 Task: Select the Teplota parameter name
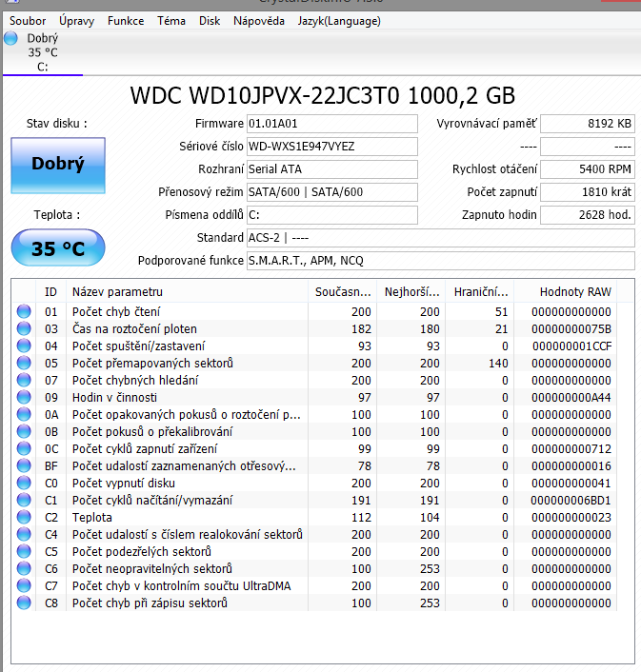coord(92,518)
